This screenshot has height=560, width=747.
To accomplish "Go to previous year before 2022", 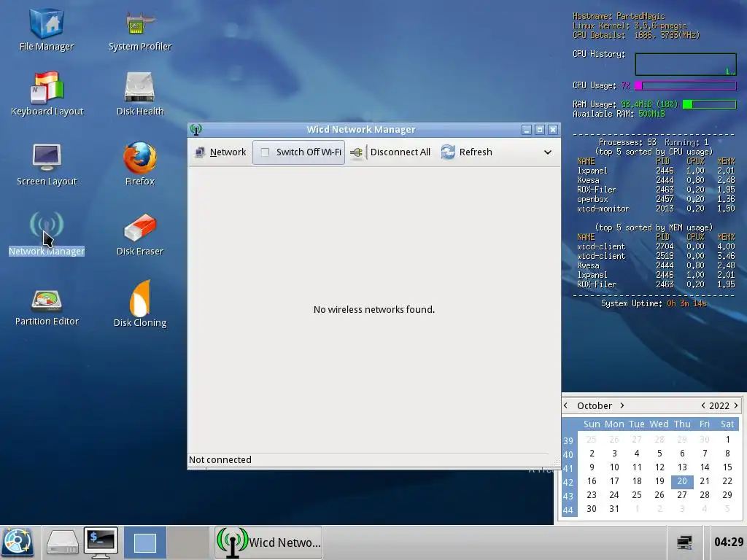I will tap(703, 405).
